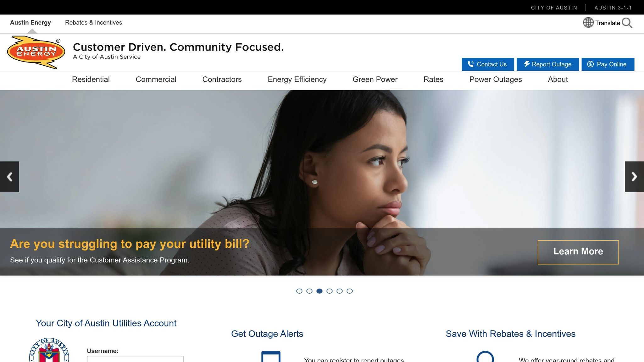Select the first carousel slide dot

(x=299, y=291)
